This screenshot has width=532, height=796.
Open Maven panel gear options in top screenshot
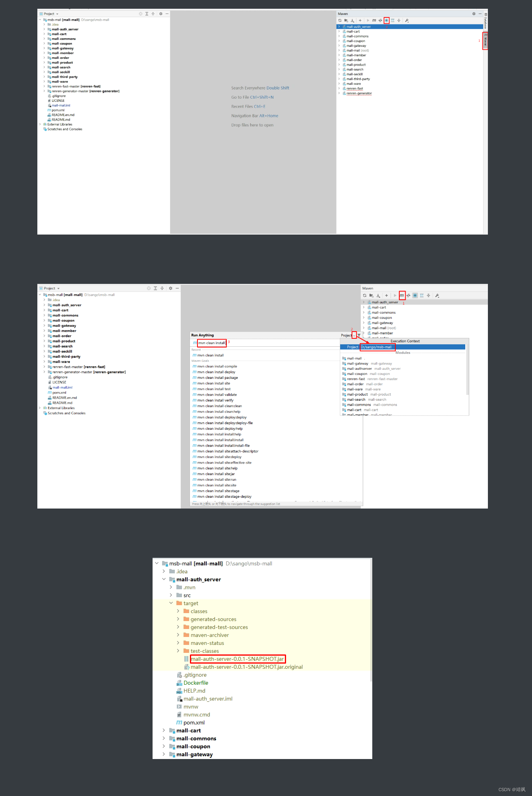pos(474,14)
